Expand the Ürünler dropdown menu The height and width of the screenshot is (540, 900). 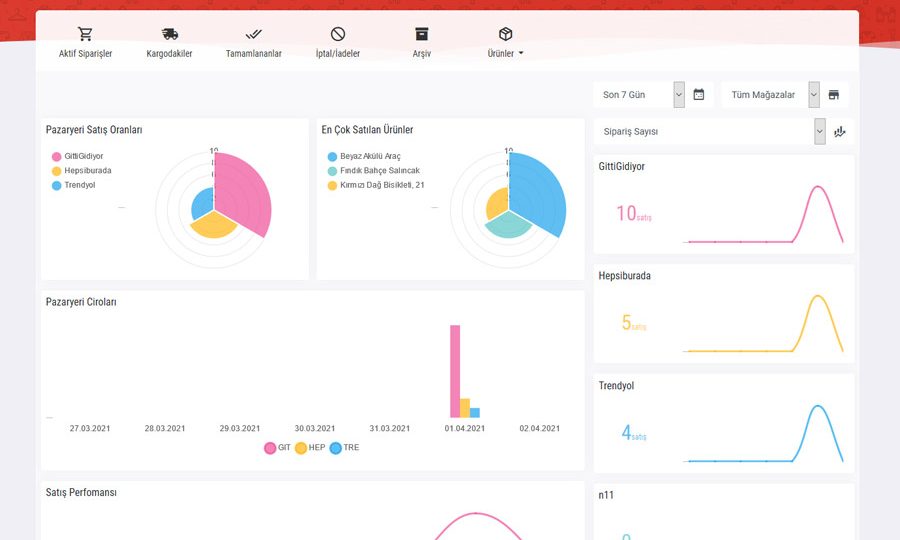506,53
